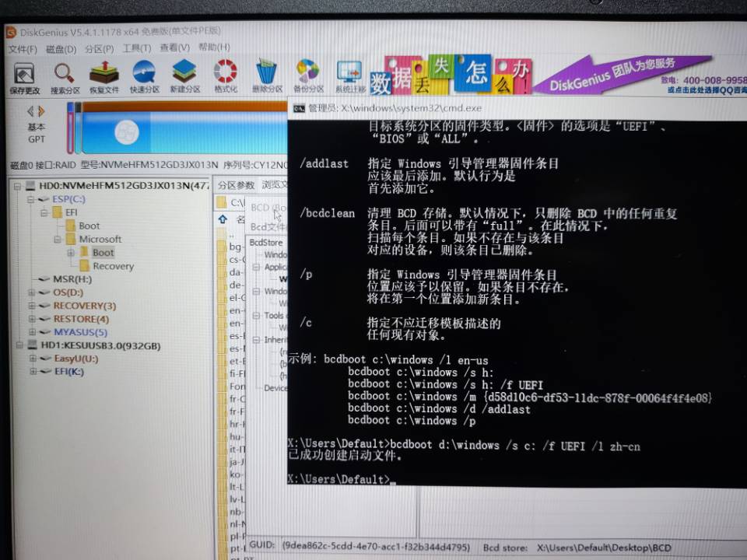The height and width of the screenshot is (560, 747).
Task: Select BcdStore root in BCD editor tree
Action: click(x=266, y=243)
